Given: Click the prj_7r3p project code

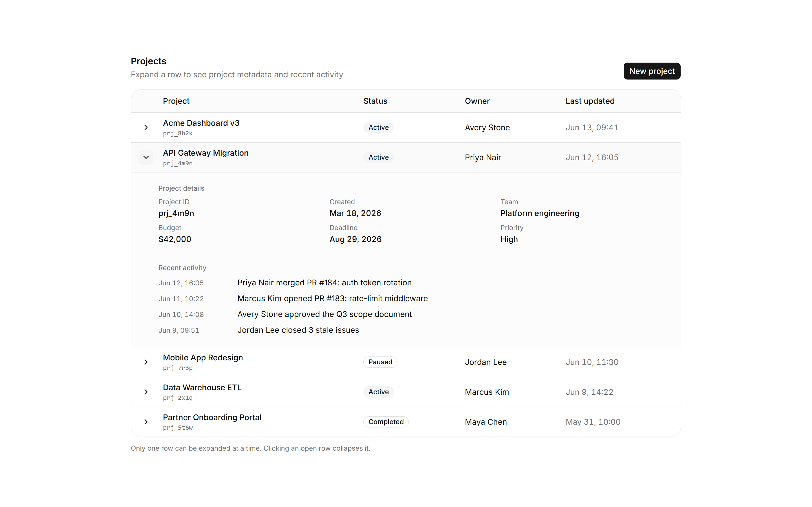Looking at the screenshot, I should click(178, 368).
